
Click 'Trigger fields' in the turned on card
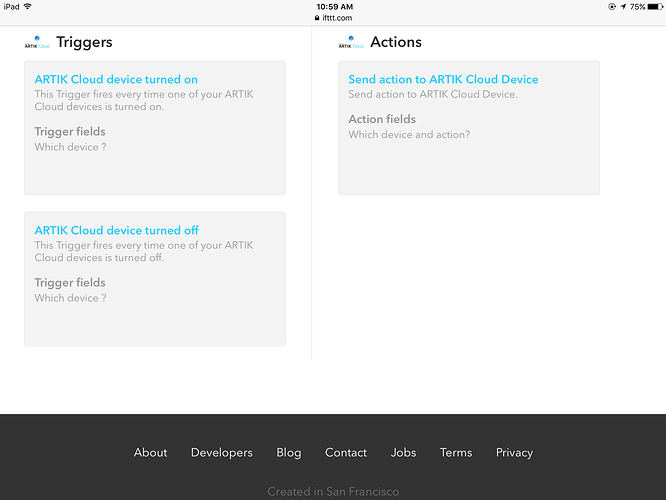(x=70, y=132)
